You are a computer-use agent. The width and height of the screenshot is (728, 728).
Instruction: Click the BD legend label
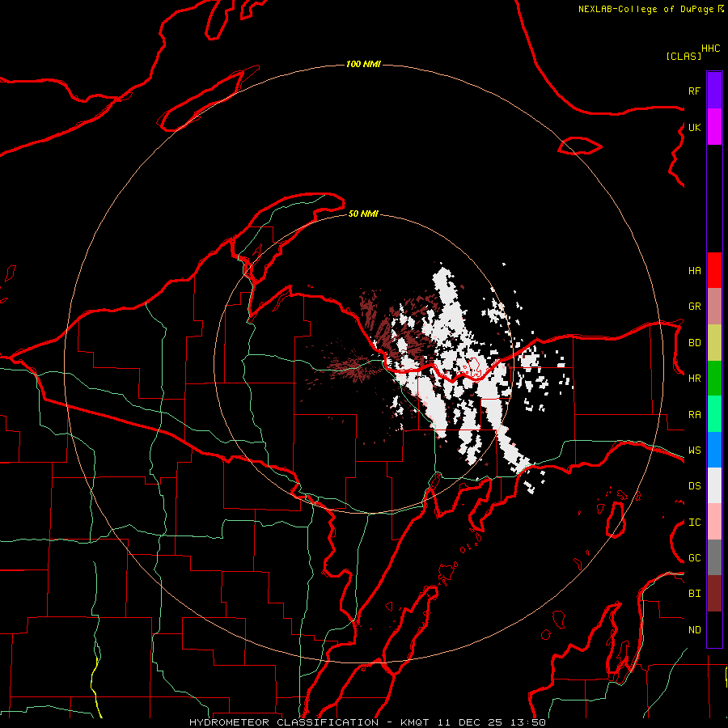(x=694, y=343)
